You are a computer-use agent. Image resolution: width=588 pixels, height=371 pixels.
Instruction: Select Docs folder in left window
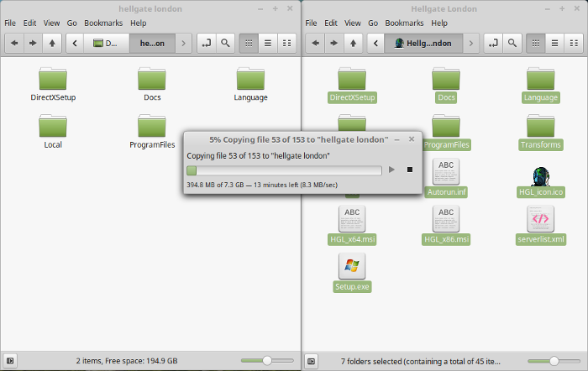pyautogui.click(x=152, y=84)
